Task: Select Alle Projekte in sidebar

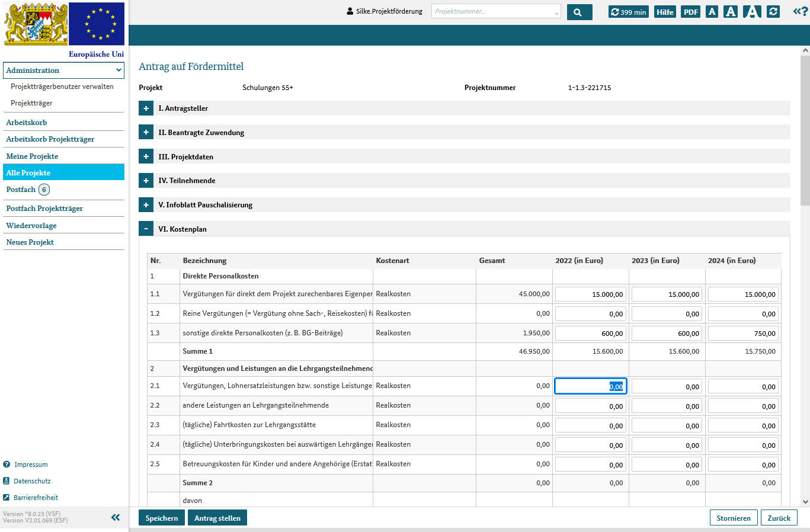Action: (x=64, y=172)
